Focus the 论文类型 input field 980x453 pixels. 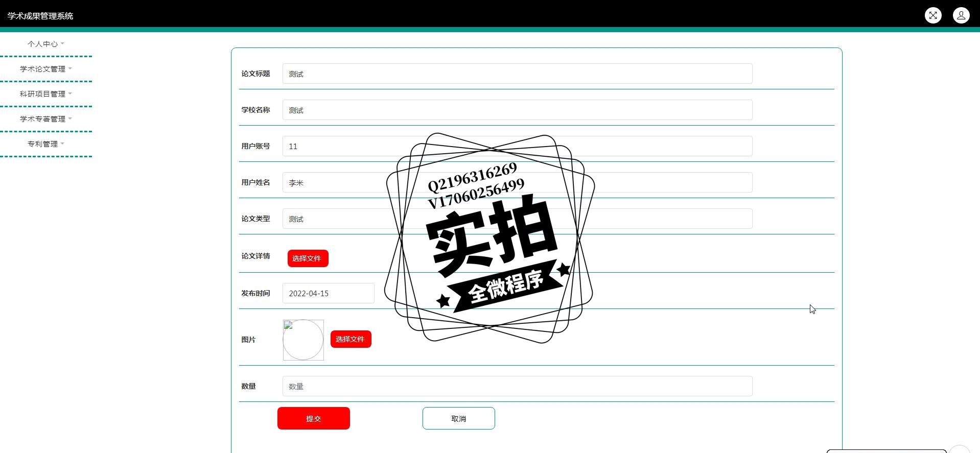coord(517,219)
